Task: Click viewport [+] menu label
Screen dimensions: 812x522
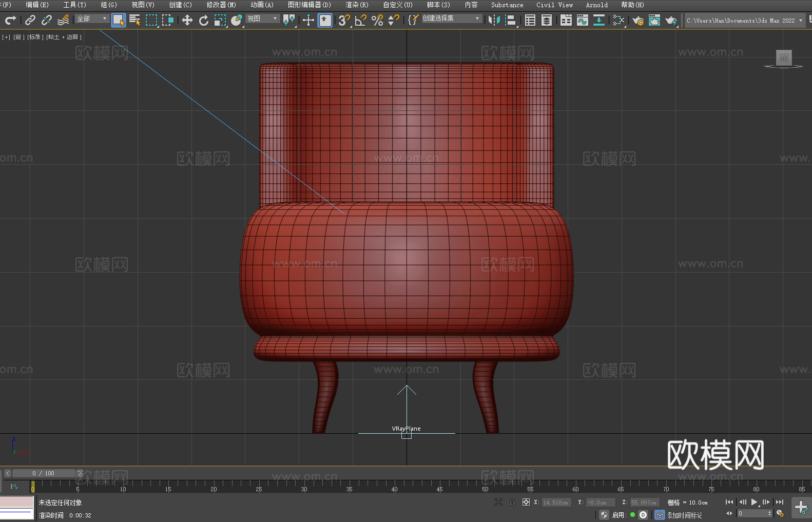Action: 6,37
